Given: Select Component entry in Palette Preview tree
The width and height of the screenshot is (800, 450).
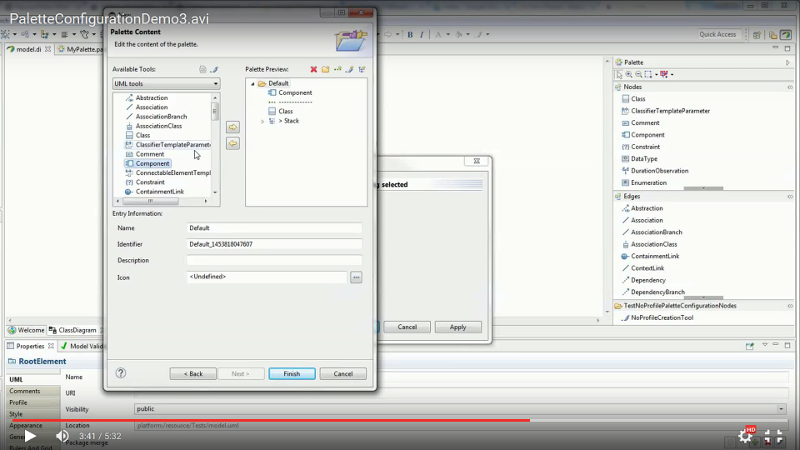Looking at the screenshot, I should coord(295,93).
